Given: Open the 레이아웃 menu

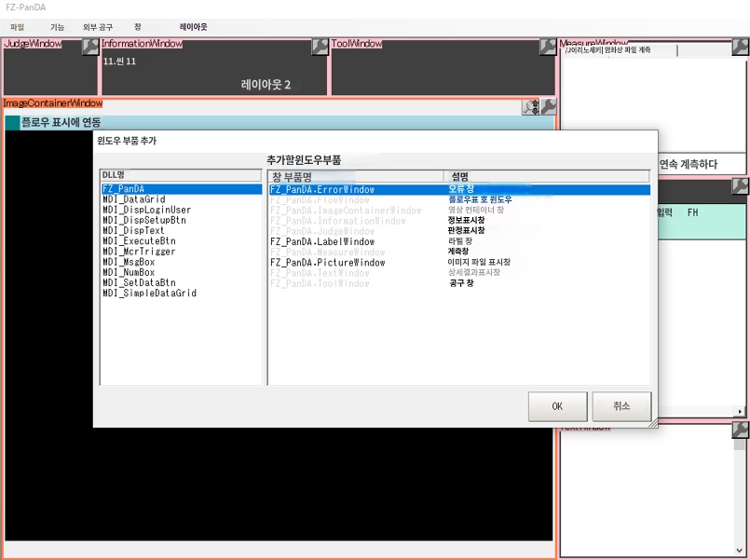Looking at the screenshot, I should pos(193,27).
